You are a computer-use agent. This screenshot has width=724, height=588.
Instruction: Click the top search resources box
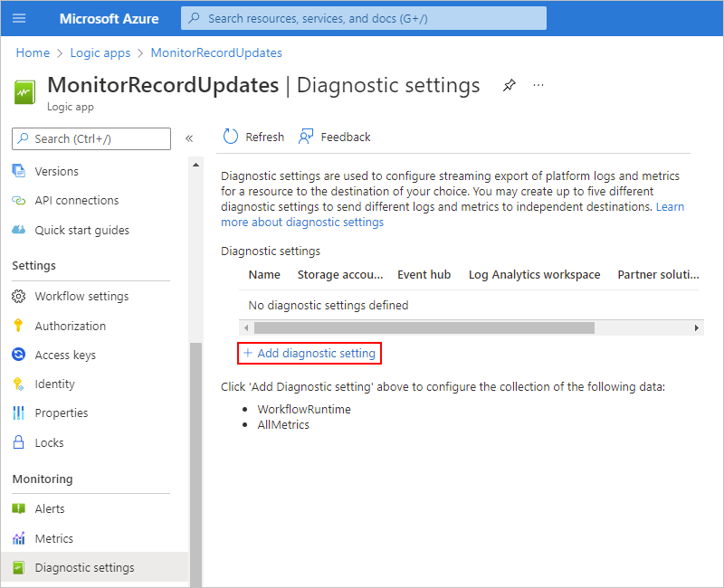pyautogui.click(x=364, y=18)
